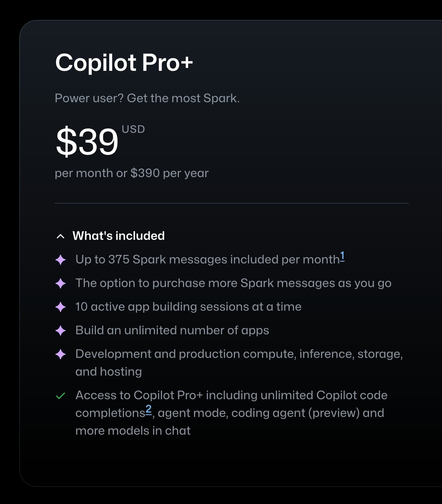Click sparkle icon beside unlimited number of apps

[61, 331]
